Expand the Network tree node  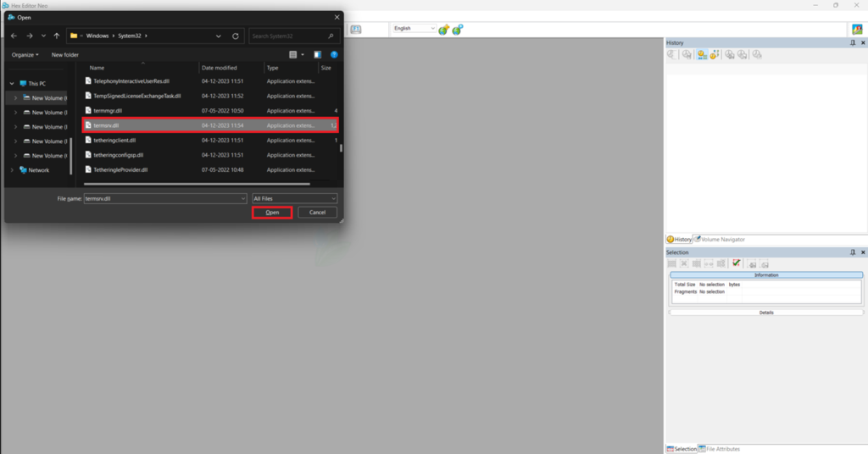12,170
